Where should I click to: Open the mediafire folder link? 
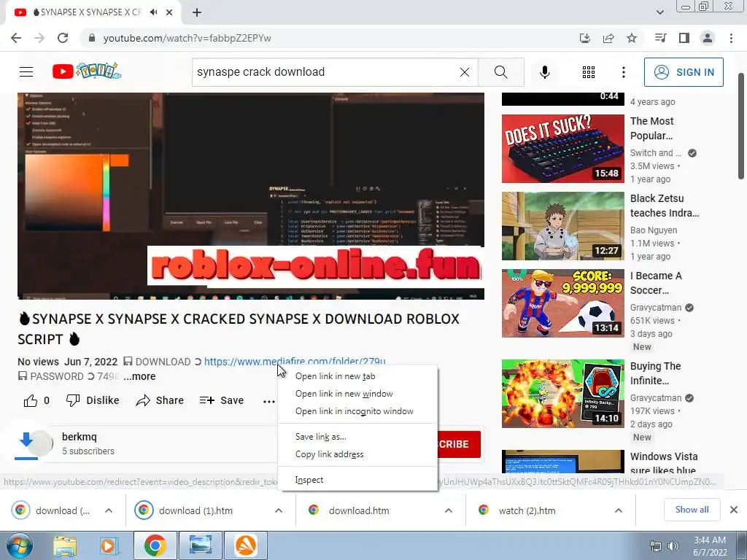pyautogui.click(x=295, y=362)
